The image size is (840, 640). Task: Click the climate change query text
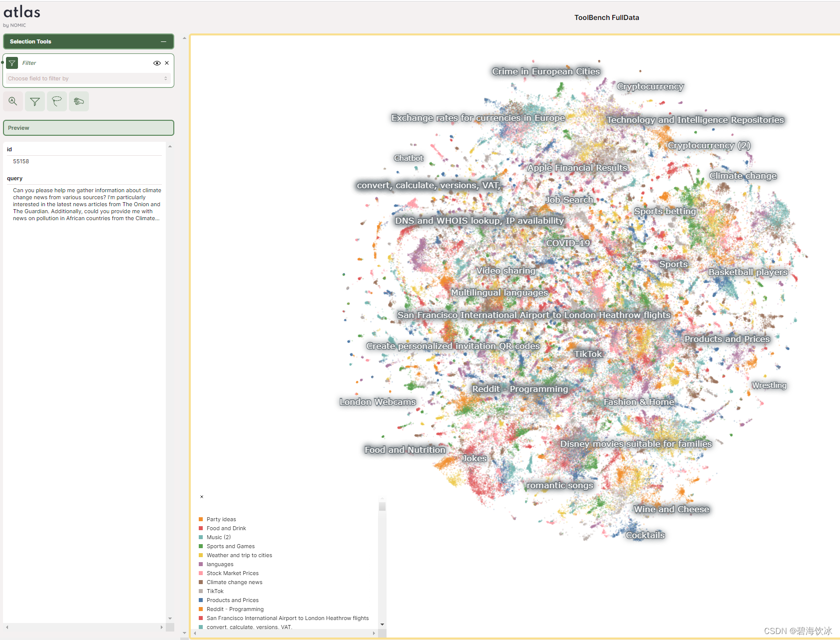pos(87,204)
